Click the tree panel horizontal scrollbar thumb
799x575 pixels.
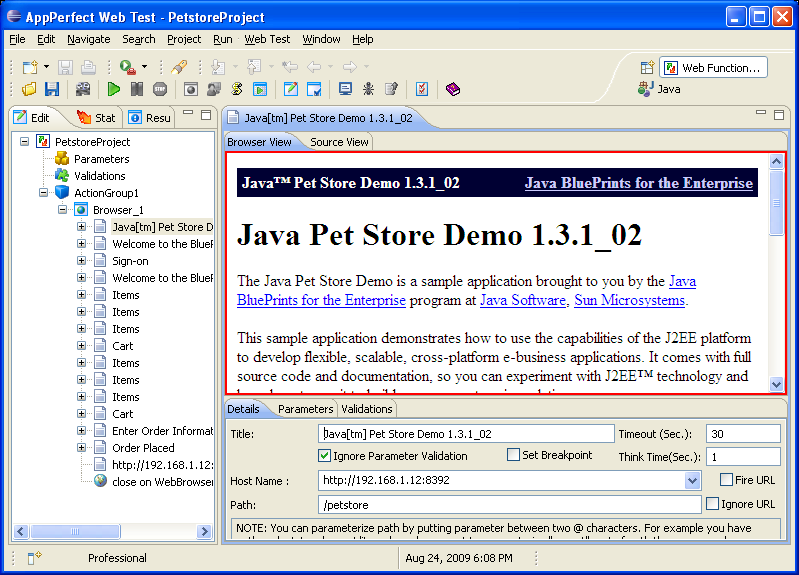point(75,531)
